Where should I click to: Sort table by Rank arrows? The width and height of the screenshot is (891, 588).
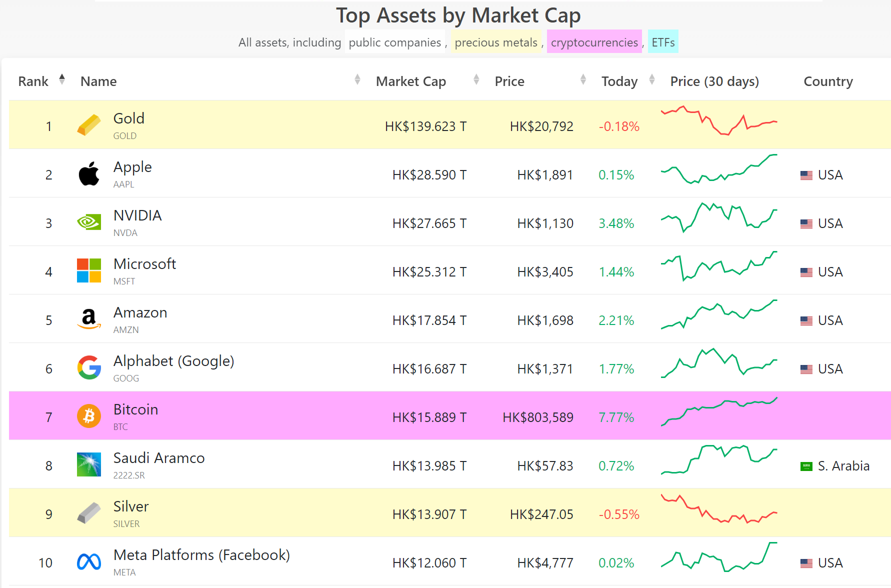(x=62, y=79)
